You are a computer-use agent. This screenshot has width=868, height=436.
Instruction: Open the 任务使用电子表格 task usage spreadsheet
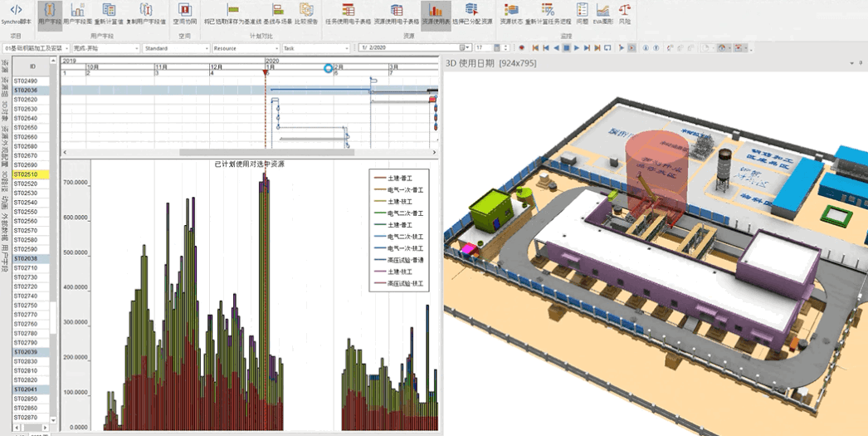(349, 15)
